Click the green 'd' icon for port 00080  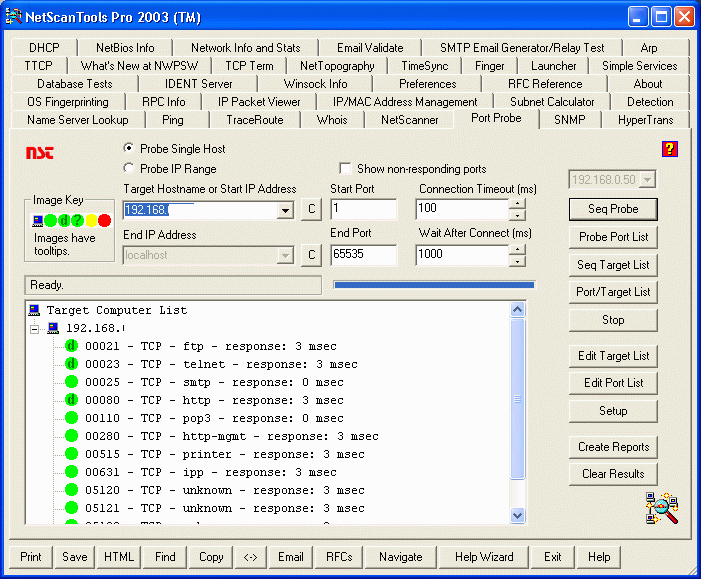tap(72, 399)
